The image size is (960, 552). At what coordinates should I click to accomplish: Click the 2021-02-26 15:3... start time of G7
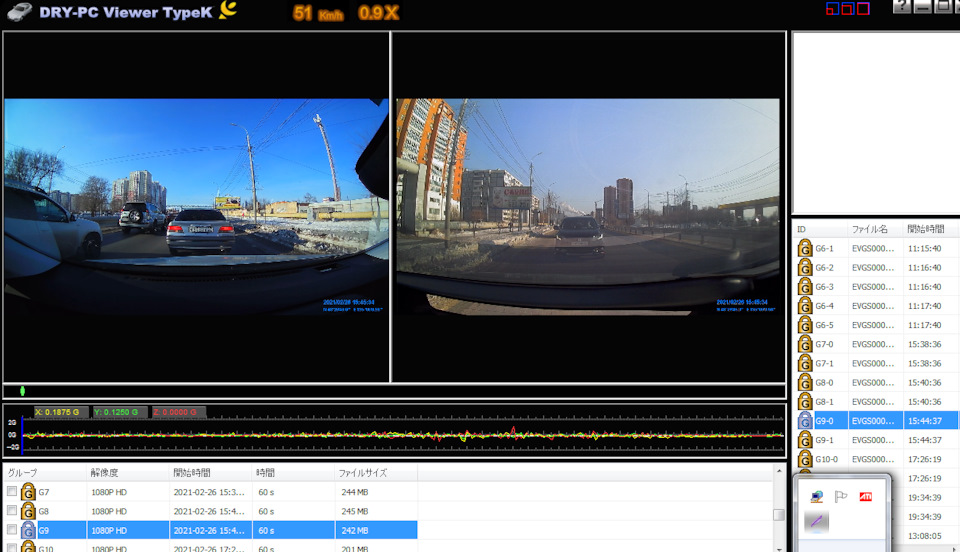point(209,492)
